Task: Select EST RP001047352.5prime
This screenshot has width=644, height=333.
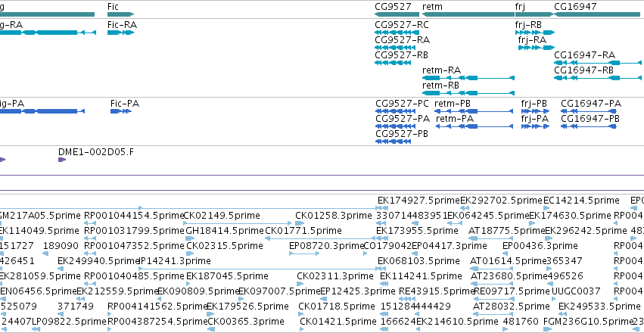Action: point(134,246)
